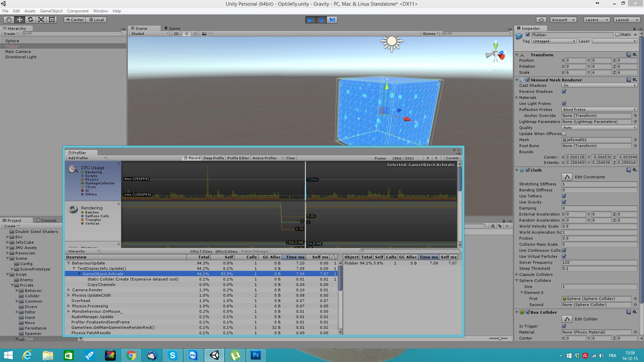Toggle Box Collider Is Trigger checkbox

tap(564, 326)
